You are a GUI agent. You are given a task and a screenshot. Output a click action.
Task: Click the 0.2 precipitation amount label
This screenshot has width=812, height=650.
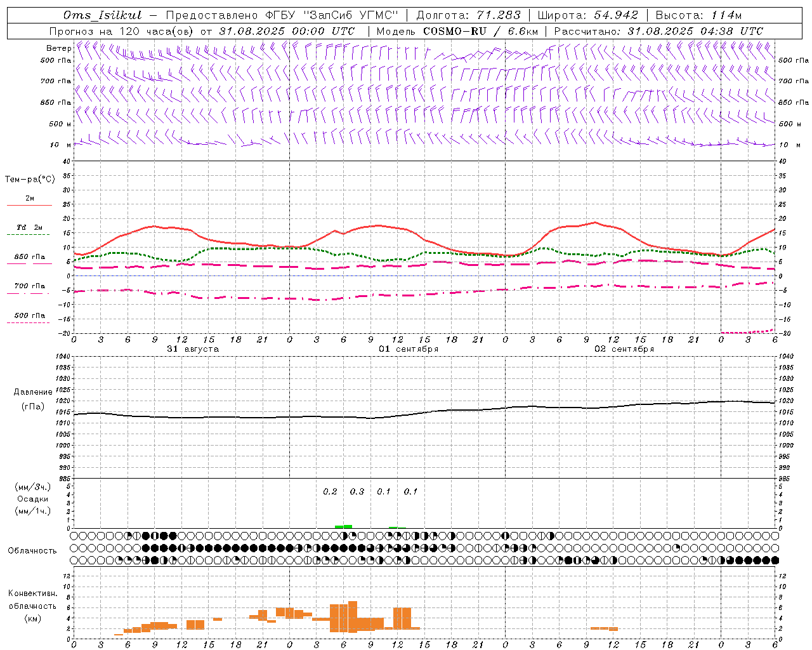(x=330, y=491)
